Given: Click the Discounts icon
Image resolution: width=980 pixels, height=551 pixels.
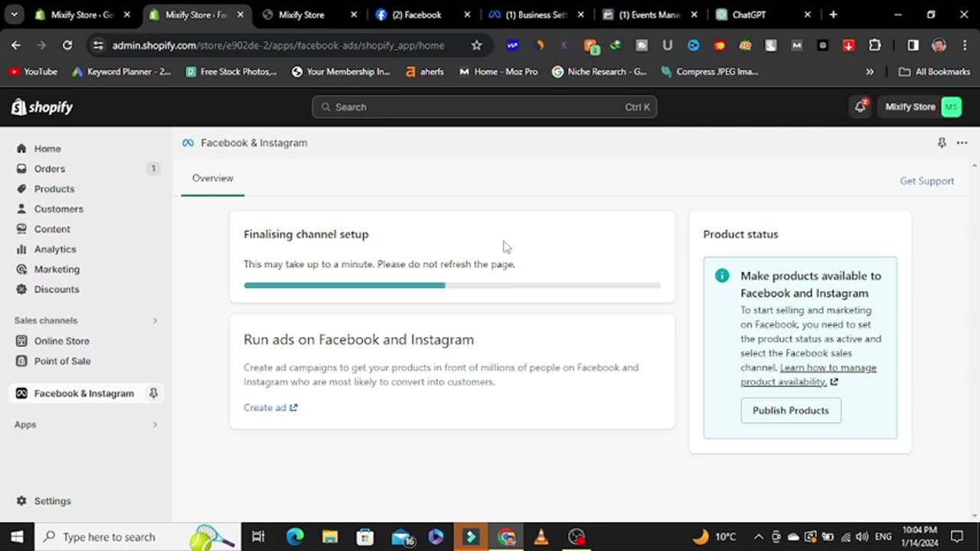Looking at the screenshot, I should (x=21, y=289).
